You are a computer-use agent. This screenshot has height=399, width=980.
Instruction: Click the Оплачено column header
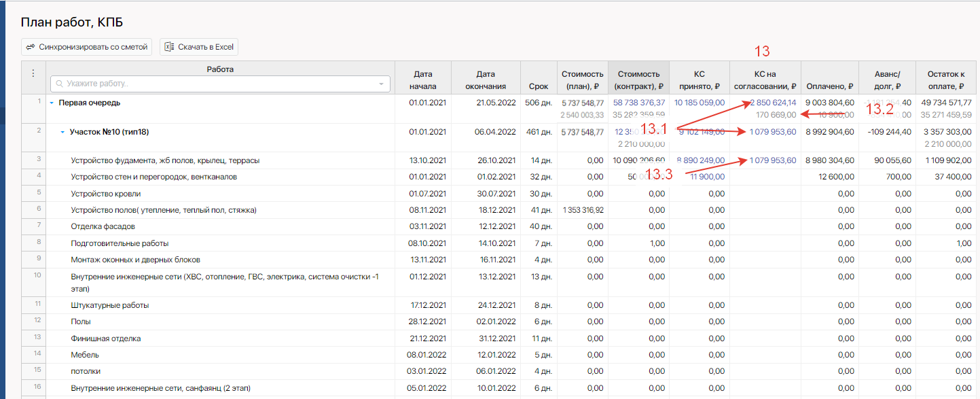click(830, 86)
